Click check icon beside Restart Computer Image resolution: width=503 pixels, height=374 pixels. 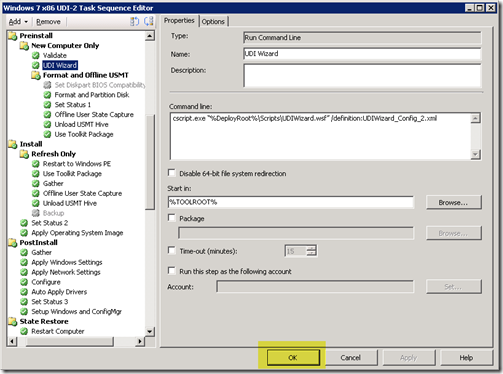pos(24,331)
